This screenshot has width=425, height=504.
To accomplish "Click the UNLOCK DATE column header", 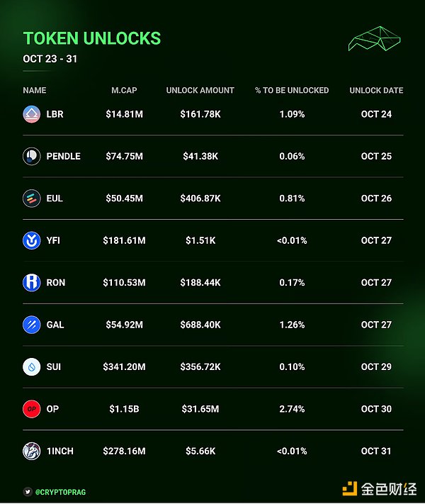I will [376, 91].
